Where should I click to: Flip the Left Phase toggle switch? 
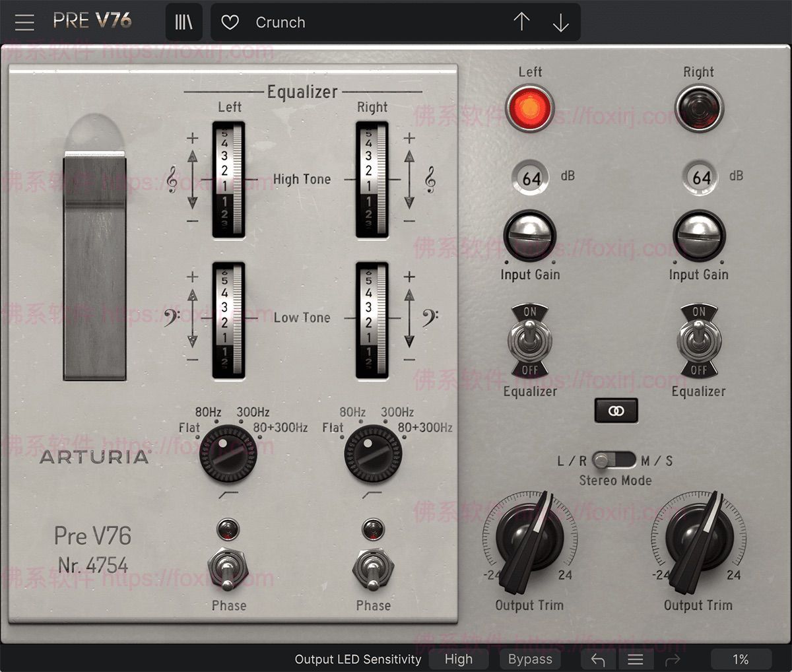coord(228,568)
